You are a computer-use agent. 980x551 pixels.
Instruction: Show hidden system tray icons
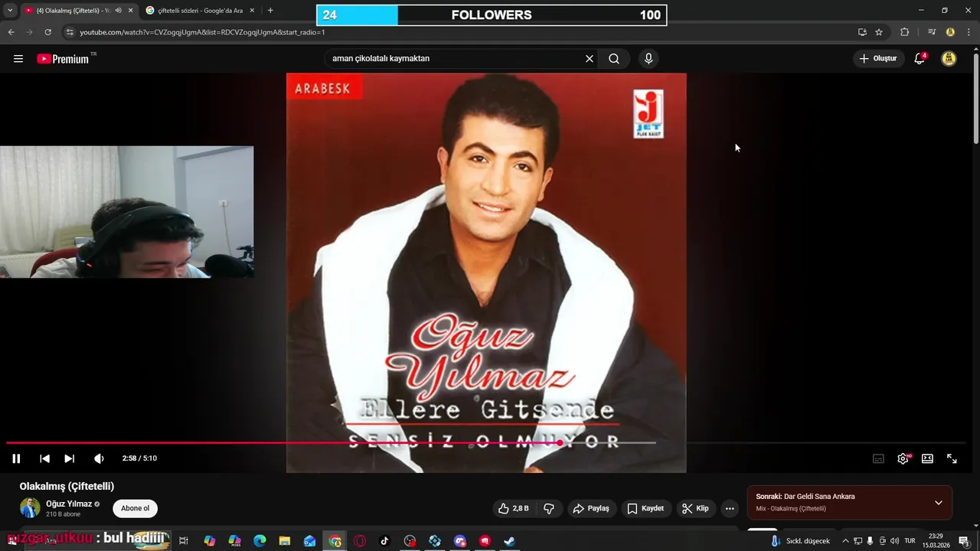pyautogui.click(x=845, y=541)
